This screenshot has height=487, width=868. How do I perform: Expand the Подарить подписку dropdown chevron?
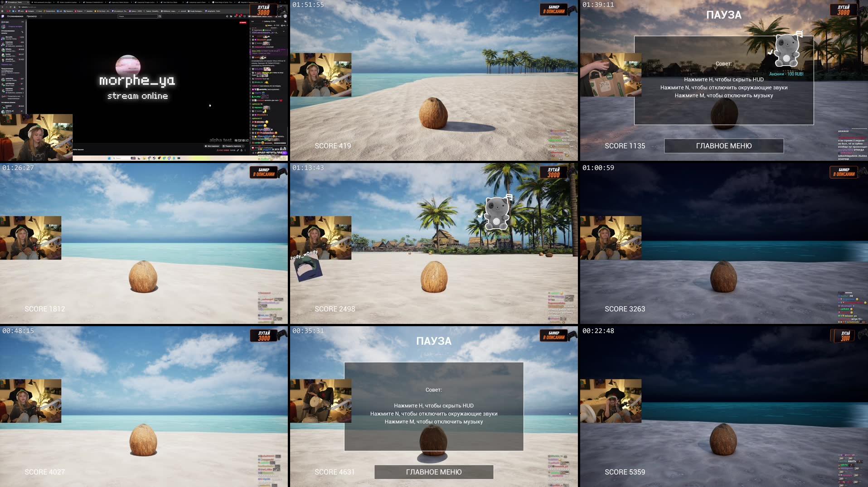pos(243,146)
